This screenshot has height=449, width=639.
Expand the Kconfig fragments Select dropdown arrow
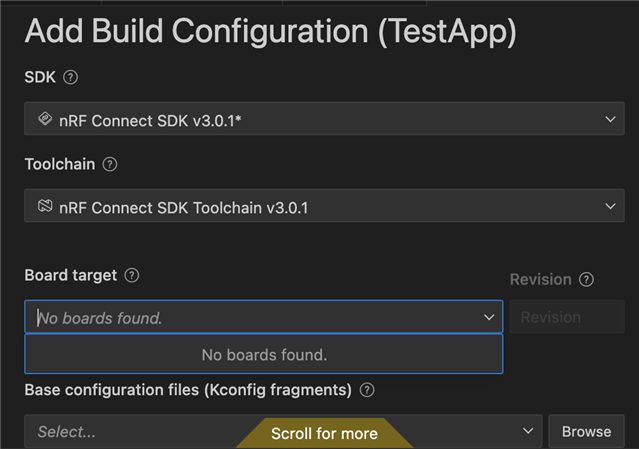point(528,431)
